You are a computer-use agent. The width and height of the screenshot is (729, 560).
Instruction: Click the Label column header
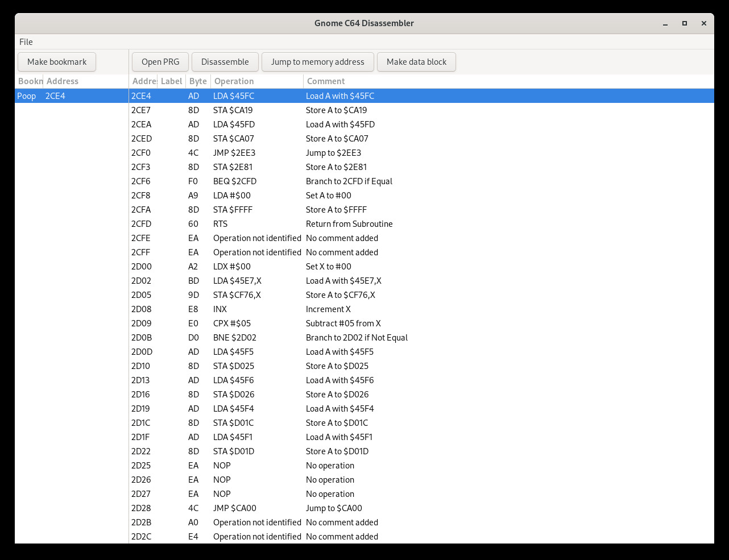pos(172,81)
